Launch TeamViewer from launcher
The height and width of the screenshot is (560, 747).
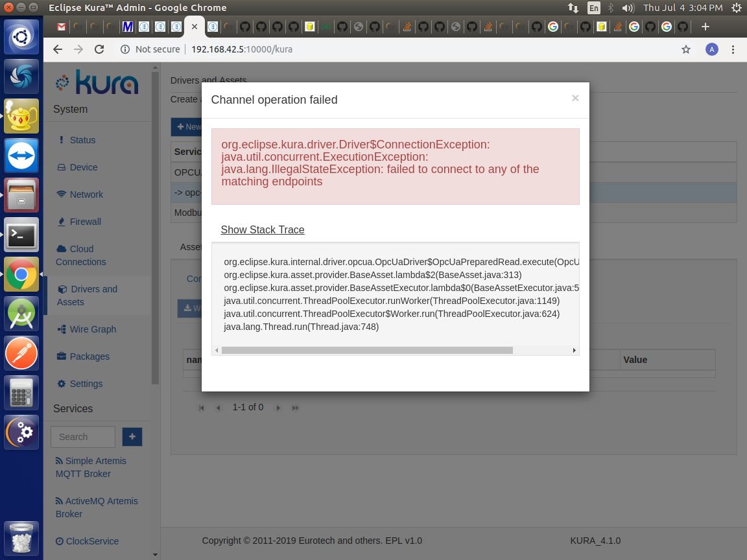21,156
